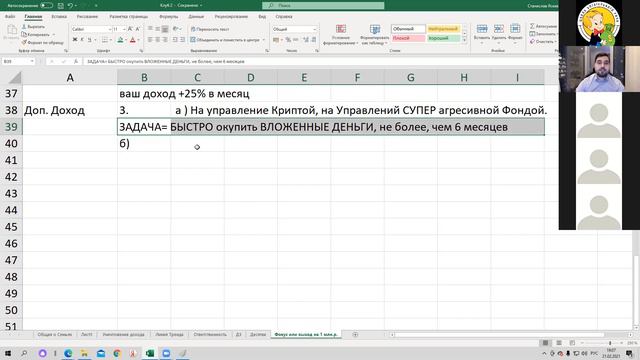
Task: Select the Обычный cell style
Action: click(x=408, y=29)
